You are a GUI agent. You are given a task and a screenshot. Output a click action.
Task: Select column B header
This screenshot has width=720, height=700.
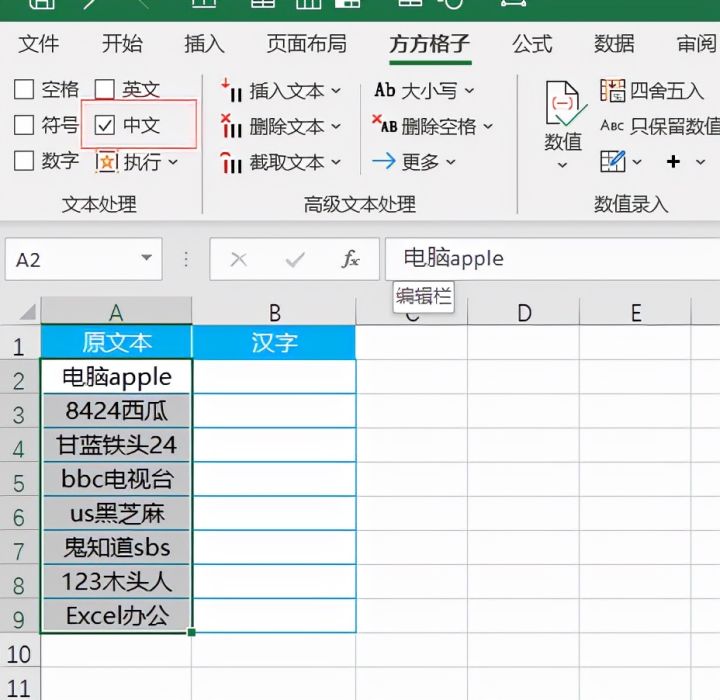274,312
